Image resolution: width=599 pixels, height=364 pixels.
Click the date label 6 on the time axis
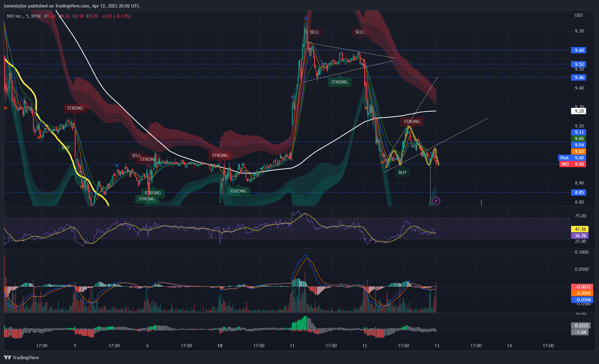[x=147, y=345]
